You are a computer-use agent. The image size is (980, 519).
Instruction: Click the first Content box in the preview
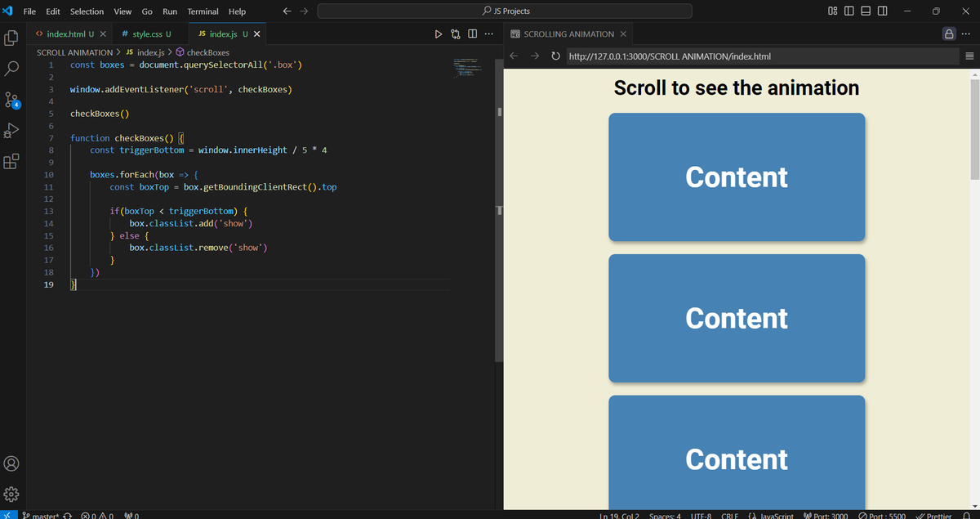point(737,177)
